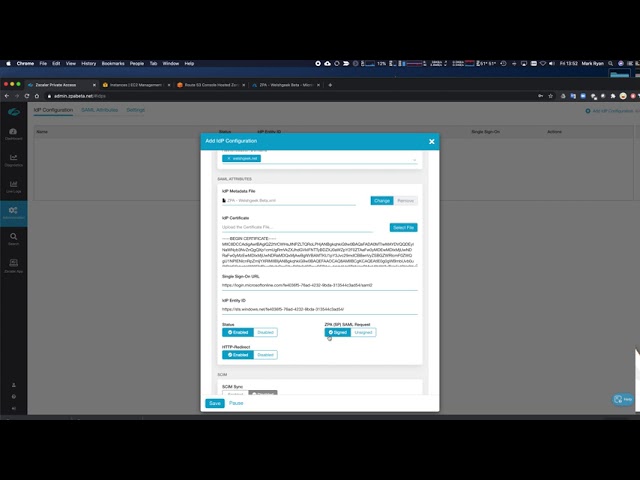The width and height of the screenshot is (640, 480).
Task: Click the Zscaler cloud logo in sidebar
Action: (13, 112)
